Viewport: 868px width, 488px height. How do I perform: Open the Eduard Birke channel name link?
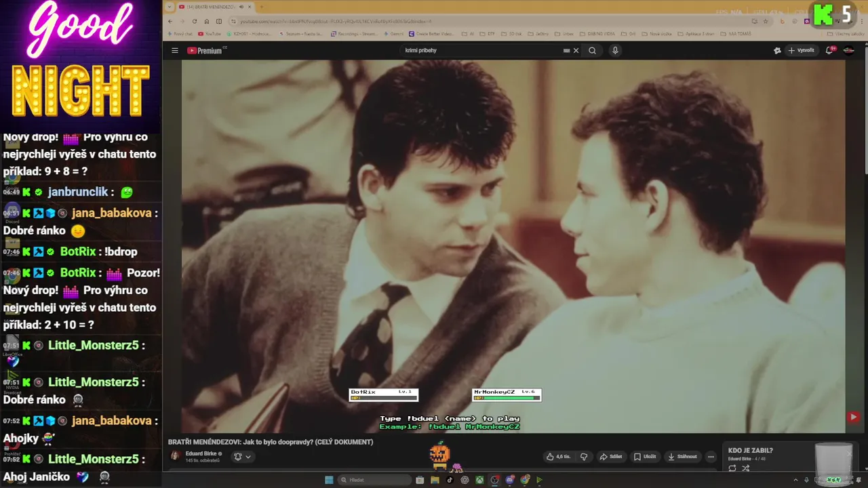pyautogui.click(x=201, y=453)
